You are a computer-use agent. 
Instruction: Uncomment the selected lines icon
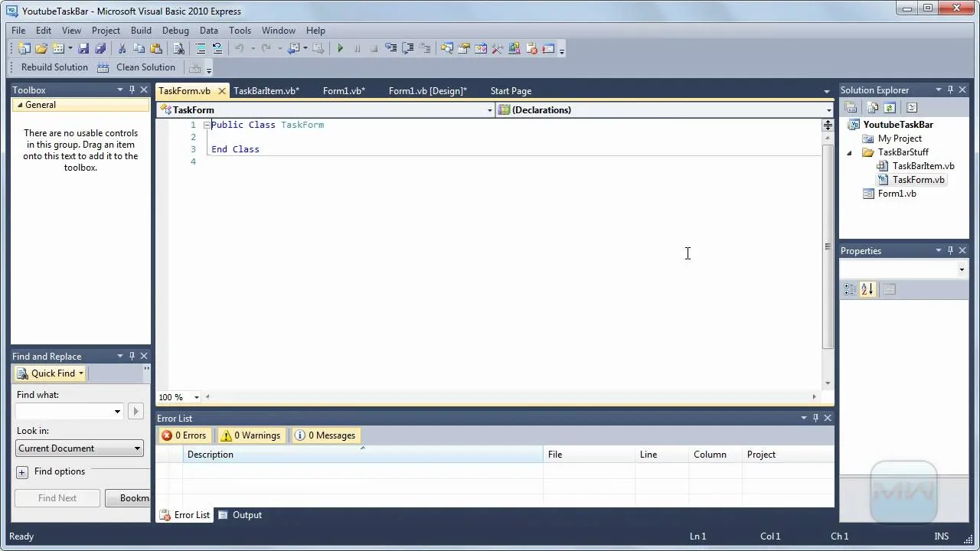coord(217,48)
